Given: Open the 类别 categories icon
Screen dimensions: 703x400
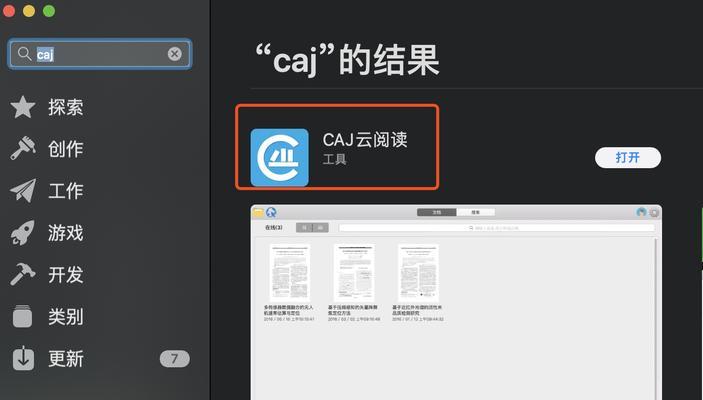Looking at the screenshot, I should click(23, 316).
